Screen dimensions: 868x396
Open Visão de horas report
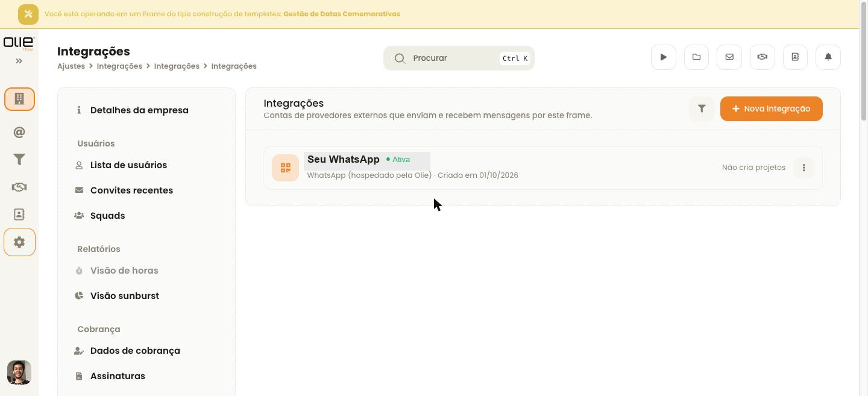click(124, 271)
